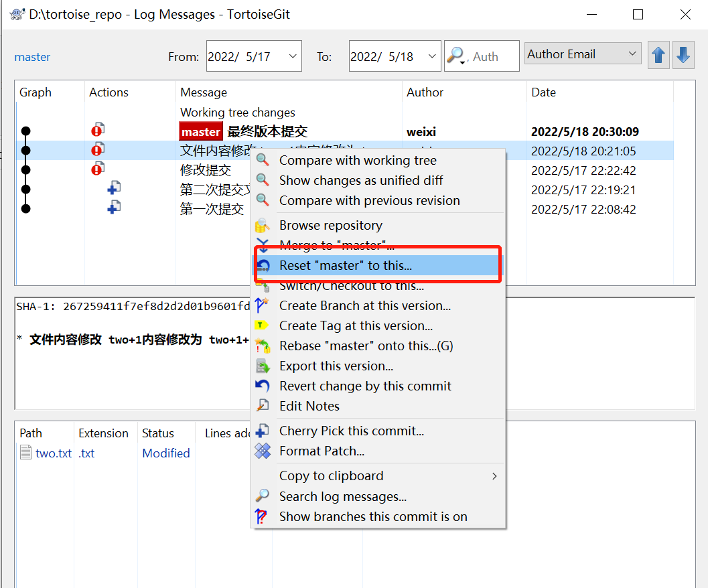Click added action icon on 第二次提交 row
Screen dimensions: 708x588
114,188
